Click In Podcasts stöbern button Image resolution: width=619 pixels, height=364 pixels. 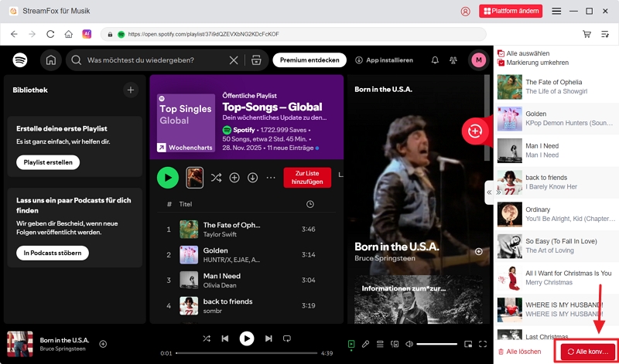[53, 253]
